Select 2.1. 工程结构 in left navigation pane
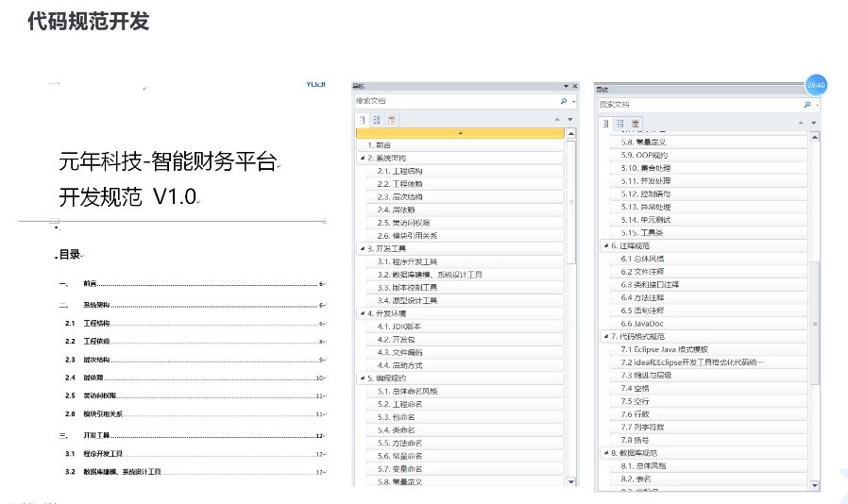The height and width of the screenshot is (504, 848). (466, 171)
